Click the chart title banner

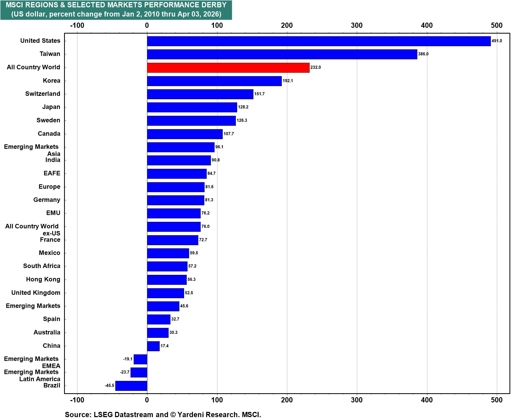116,10
